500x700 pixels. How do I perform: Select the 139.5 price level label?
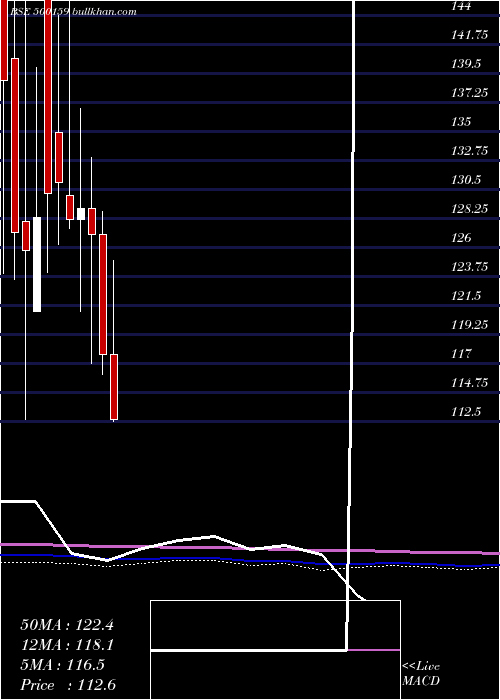coord(466,64)
